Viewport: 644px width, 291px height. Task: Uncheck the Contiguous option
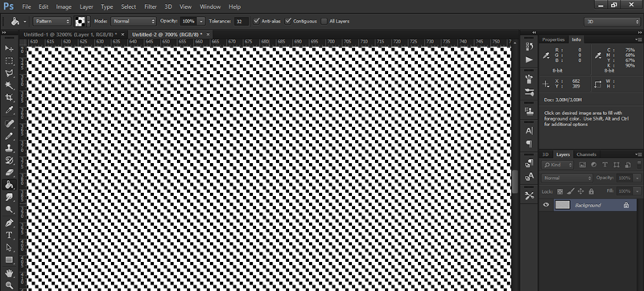(288, 21)
